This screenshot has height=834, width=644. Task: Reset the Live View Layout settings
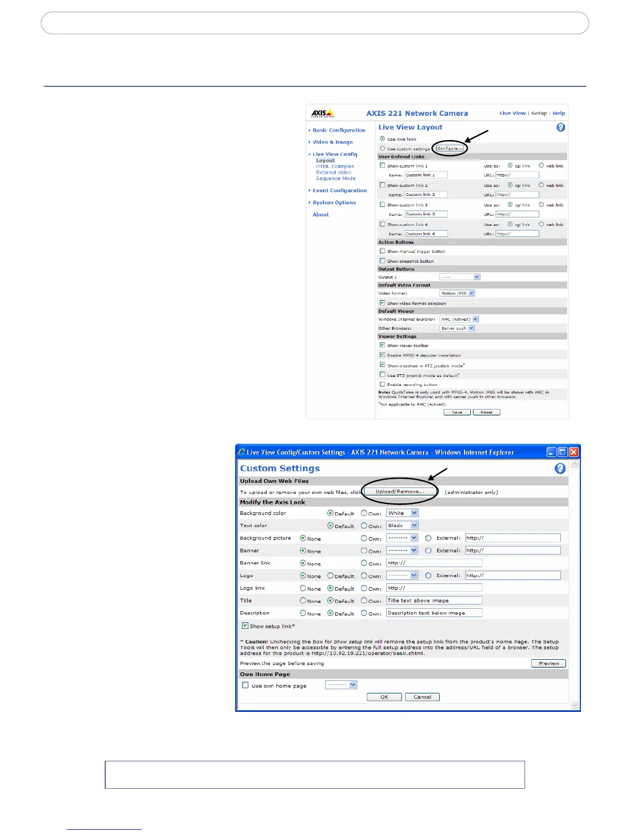click(487, 412)
